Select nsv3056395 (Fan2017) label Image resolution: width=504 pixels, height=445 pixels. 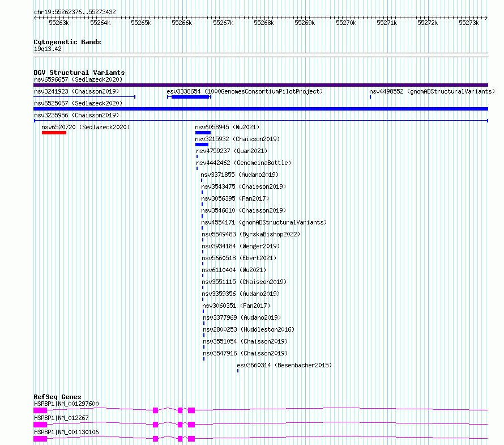click(x=235, y=198)
